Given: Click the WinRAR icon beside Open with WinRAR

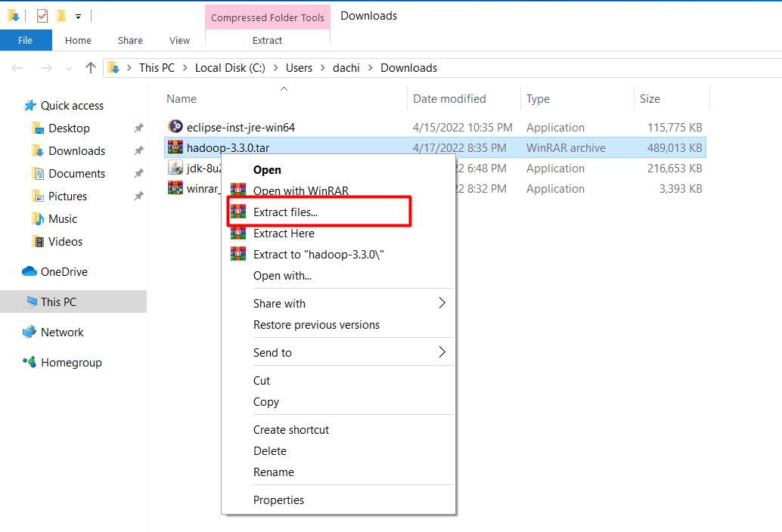Looking at the screenshot, I should pos(238,191).
